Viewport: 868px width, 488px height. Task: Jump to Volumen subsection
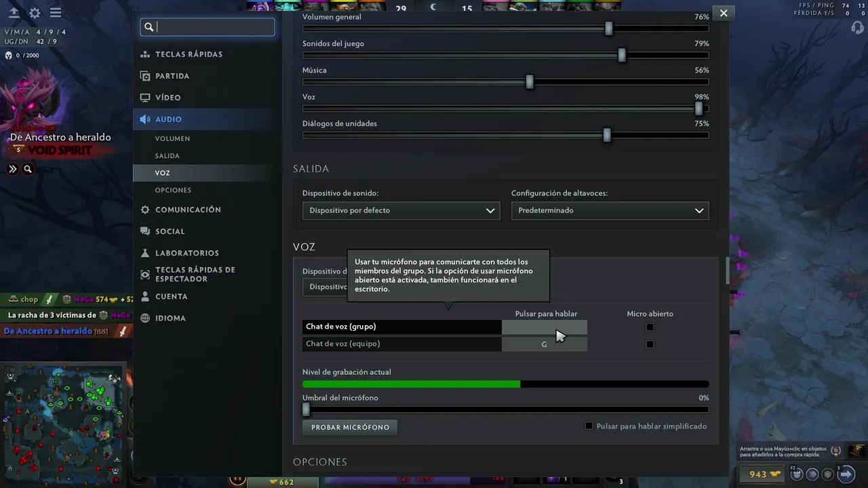point(172,138)
